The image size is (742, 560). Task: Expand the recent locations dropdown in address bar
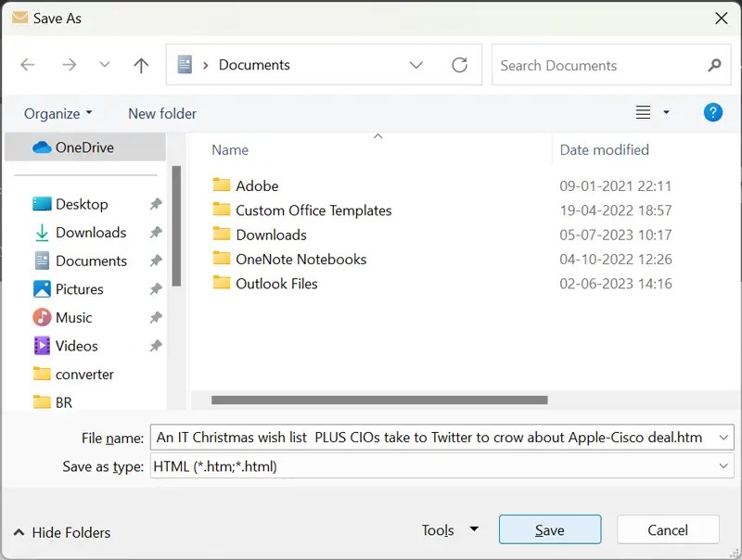click(x=416, y=65)
